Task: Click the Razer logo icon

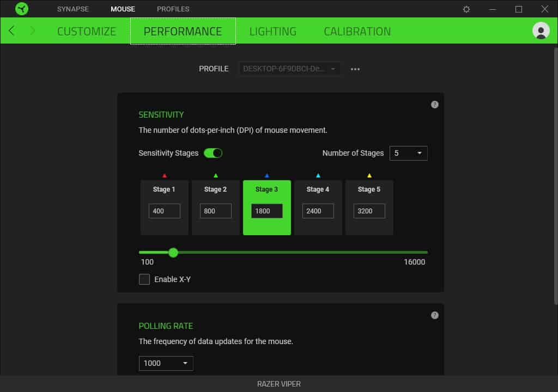Action: point(22,9)
